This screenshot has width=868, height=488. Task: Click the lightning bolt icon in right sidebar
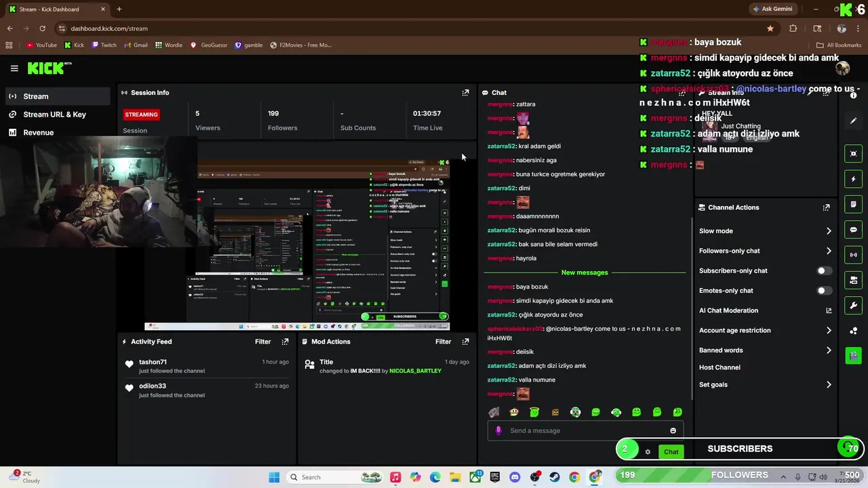click(x=853, y=179)
